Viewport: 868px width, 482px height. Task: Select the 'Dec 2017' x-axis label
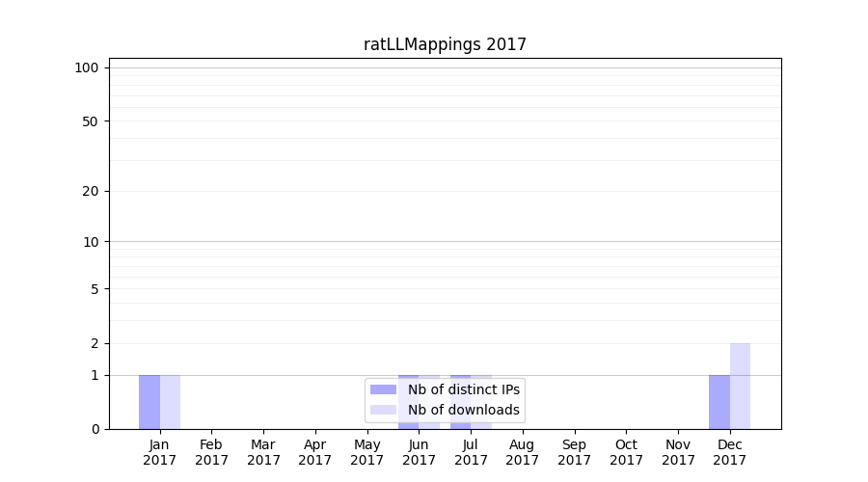(x=730, y=452)
